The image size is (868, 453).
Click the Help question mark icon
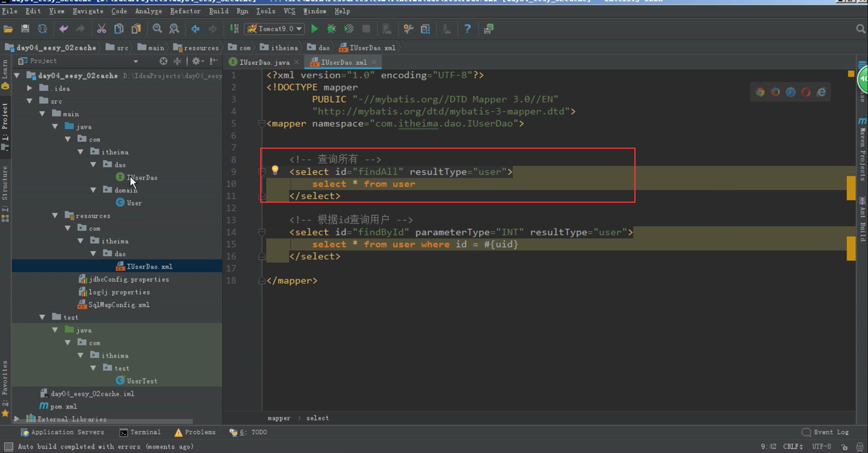tap(467, 29)
